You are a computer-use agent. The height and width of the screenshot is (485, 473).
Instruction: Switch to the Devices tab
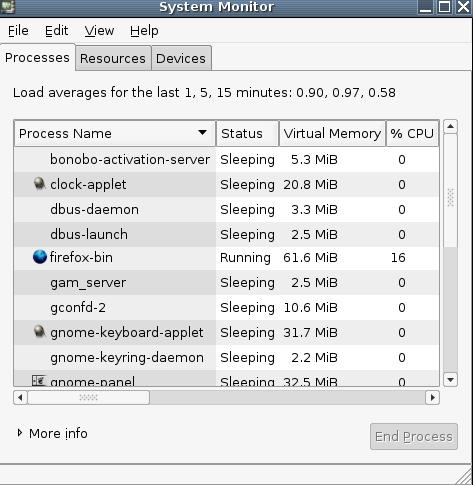[x=181, y=59]
